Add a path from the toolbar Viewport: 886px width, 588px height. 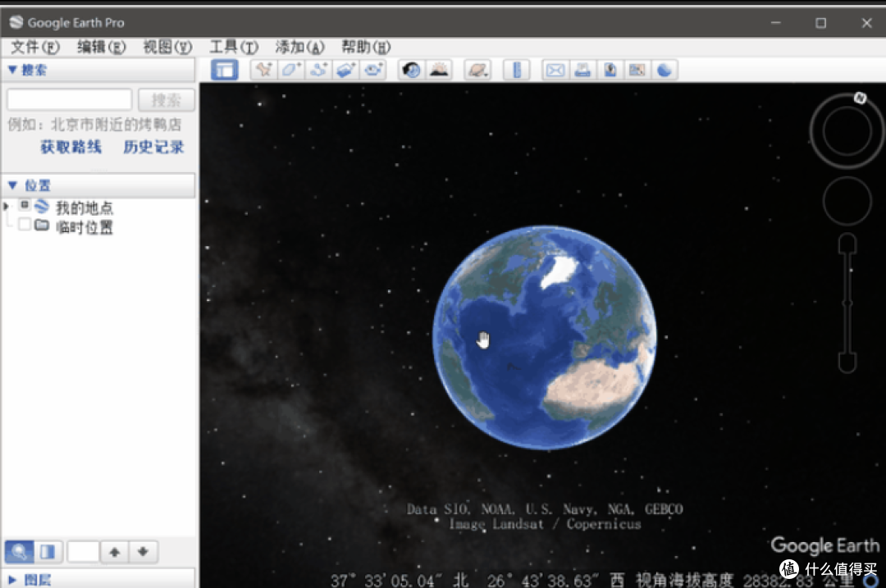tap(318, 70)
